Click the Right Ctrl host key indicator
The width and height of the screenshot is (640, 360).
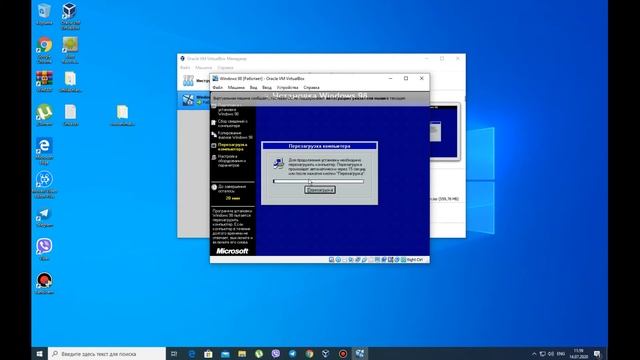(415, 260)
